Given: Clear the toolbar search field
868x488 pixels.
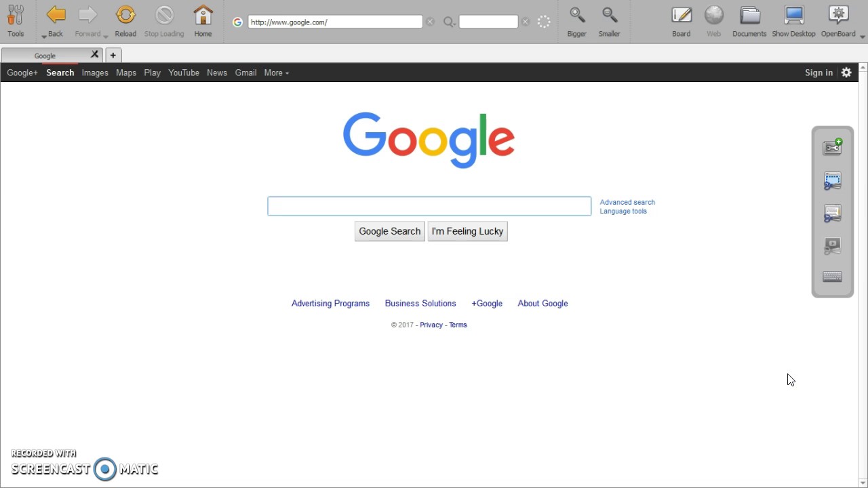Looking at the screenshot, I should tap(526, 22).
